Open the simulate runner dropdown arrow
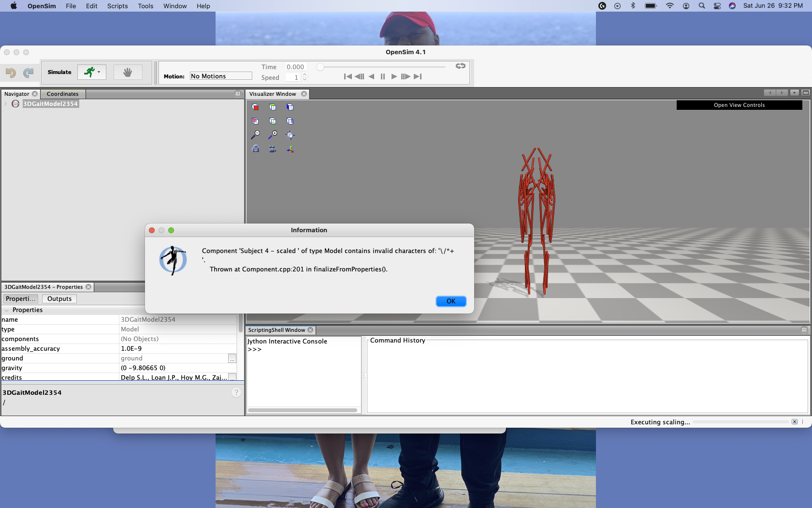 point(99,72)
